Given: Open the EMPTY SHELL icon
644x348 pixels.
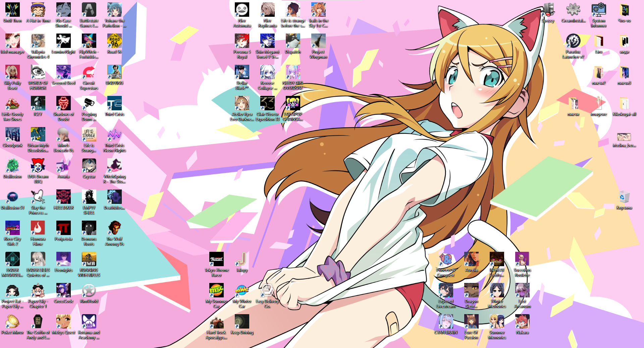Looking at the screenshot, I should tap(89, 202).
